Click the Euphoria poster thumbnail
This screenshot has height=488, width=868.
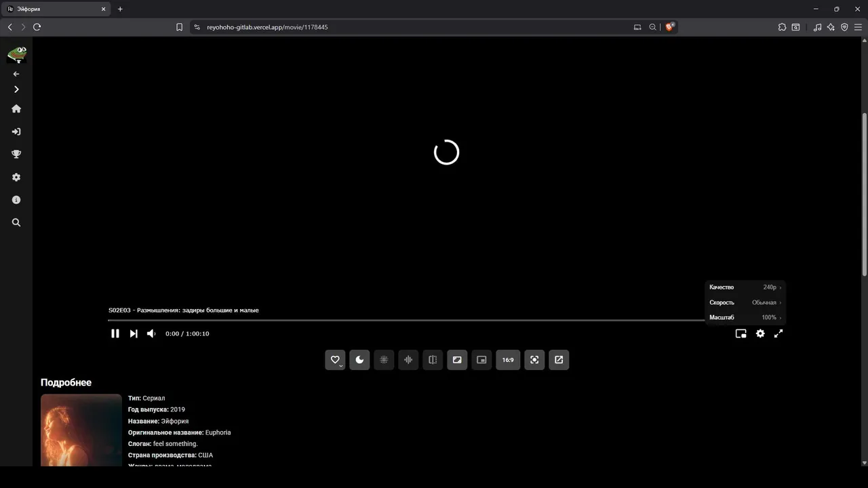81,430
